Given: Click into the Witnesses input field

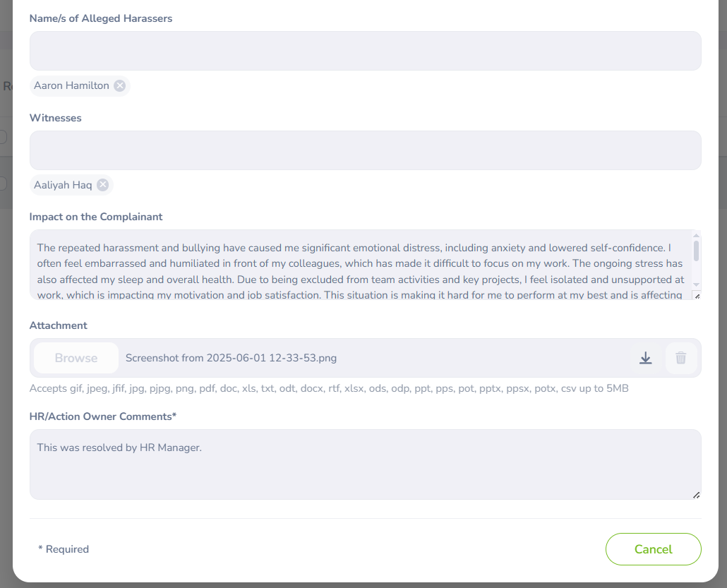Looking at the screenshot, I should pos(365,150).
